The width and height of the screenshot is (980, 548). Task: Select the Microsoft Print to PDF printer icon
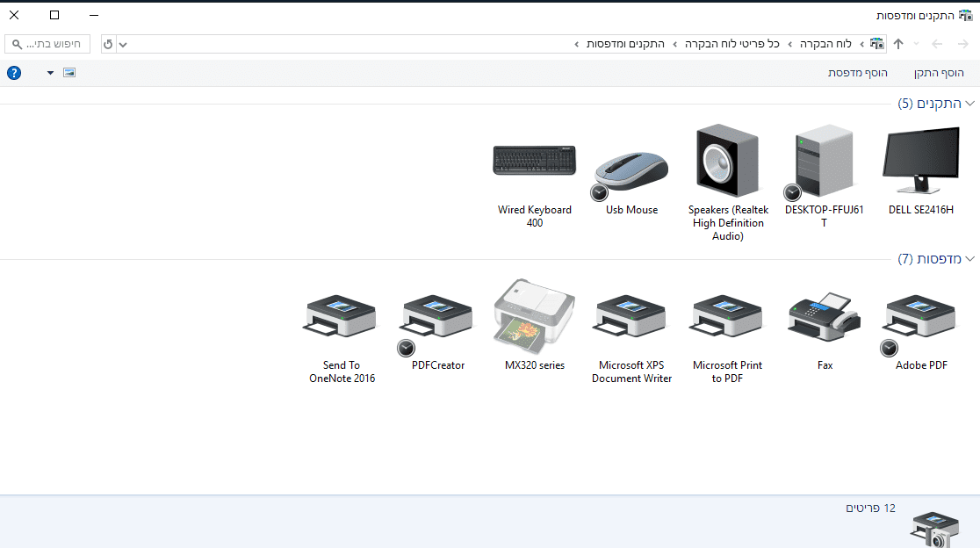coord(727,317)
